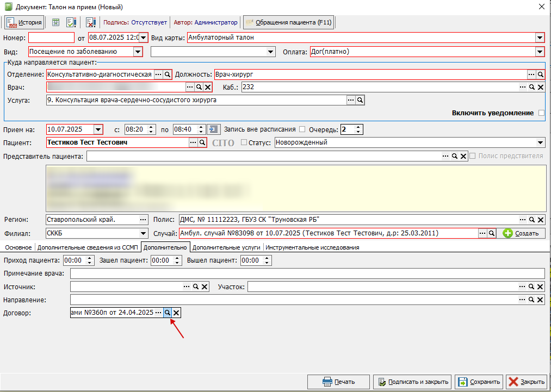This screenshot has height=392, width=551.
Task: Click the Подписать и закрыть button
Action: [413, 382]
